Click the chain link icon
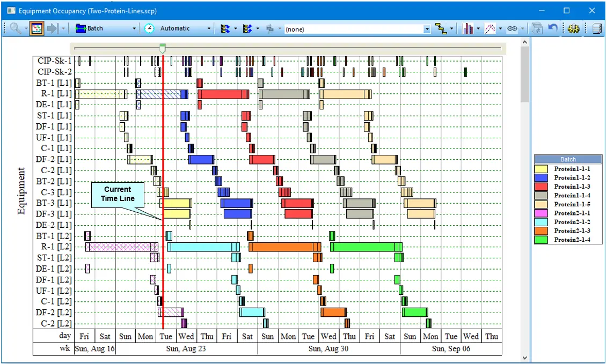607x364 pixels. coord(512,28)
